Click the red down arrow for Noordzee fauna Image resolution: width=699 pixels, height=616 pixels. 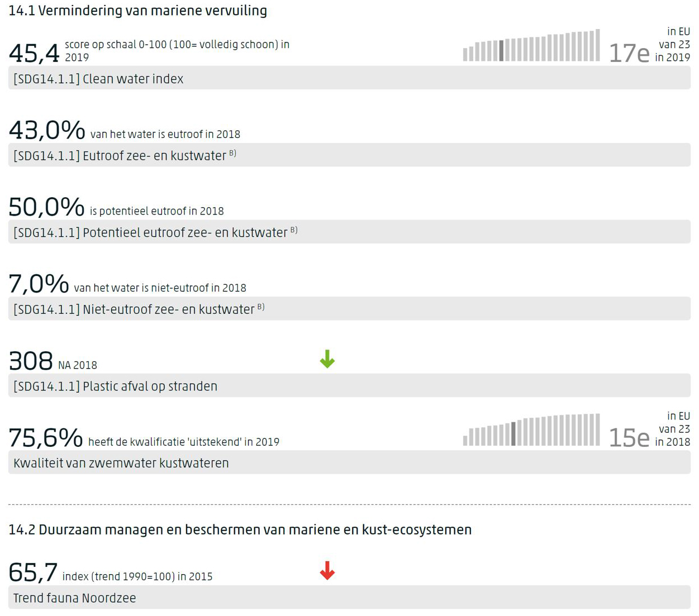tap(327, 570)
